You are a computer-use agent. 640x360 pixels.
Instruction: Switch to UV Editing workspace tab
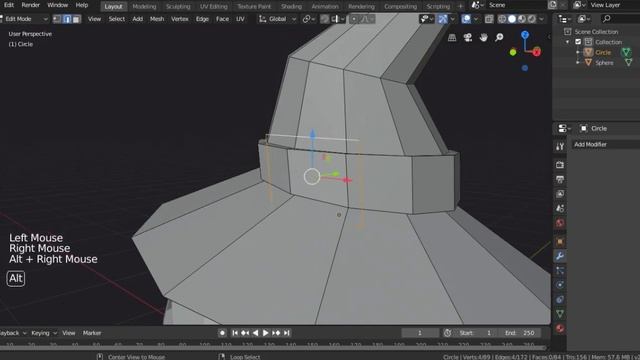(x=213, y=7)
